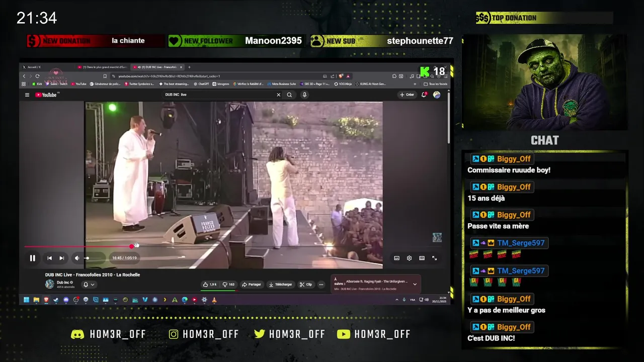Click the FRA language indicator
Screen dimensions: 644x362
point(413,300)
